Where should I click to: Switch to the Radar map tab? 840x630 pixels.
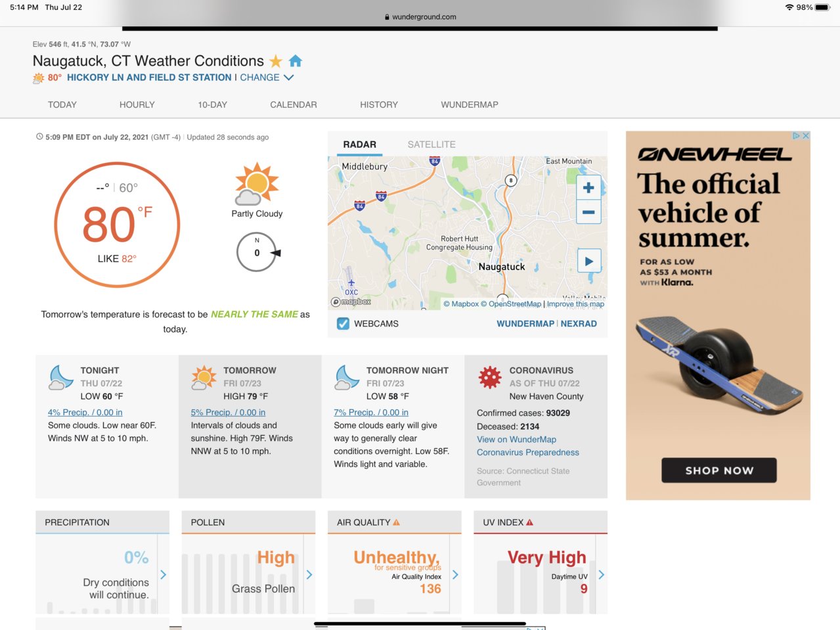360,145
